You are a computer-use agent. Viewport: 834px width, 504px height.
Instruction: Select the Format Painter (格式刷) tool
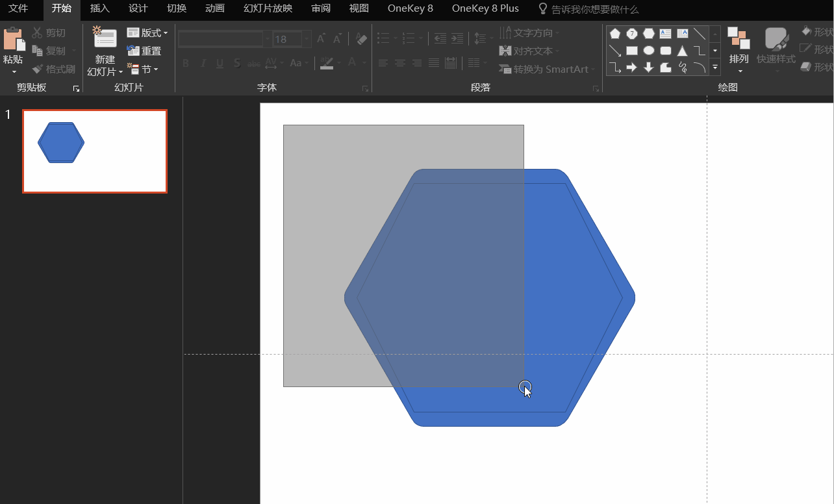coord(53,69)
